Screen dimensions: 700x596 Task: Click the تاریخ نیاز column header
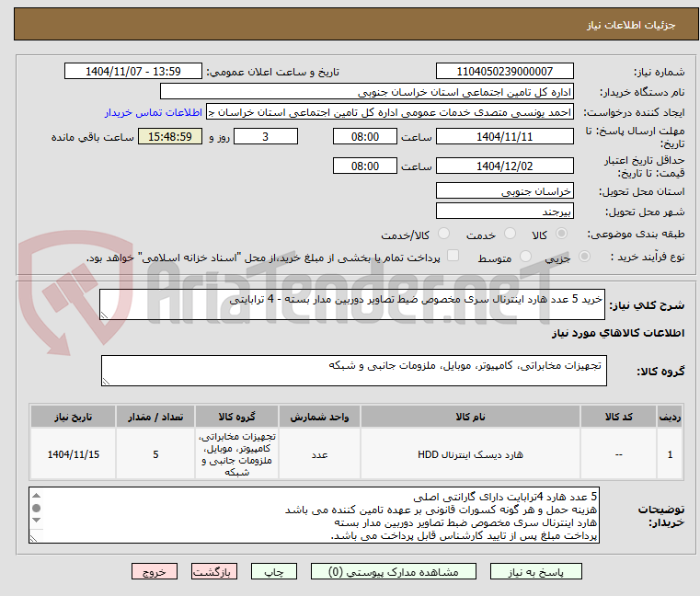(74, 417)
